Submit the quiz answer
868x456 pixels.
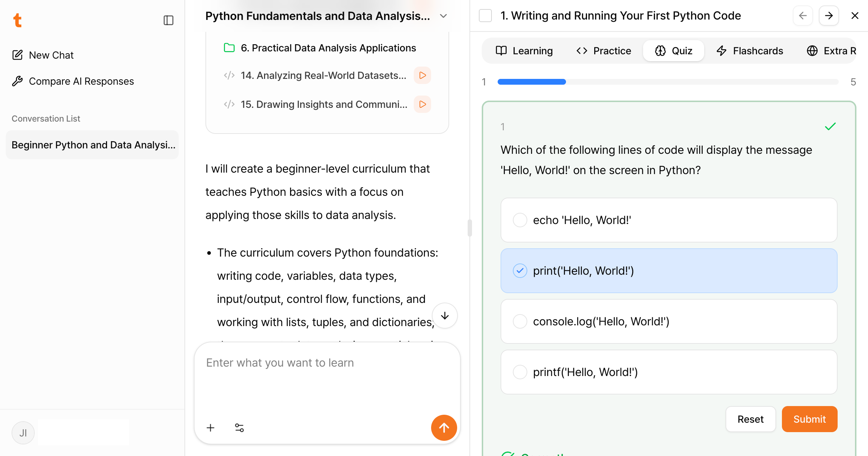[x=809, y=419]
